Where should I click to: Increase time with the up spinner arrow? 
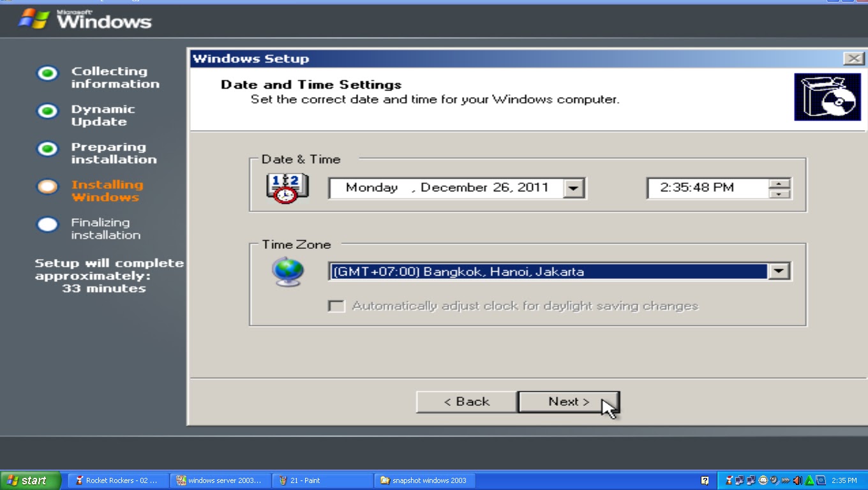coord(780,183)
